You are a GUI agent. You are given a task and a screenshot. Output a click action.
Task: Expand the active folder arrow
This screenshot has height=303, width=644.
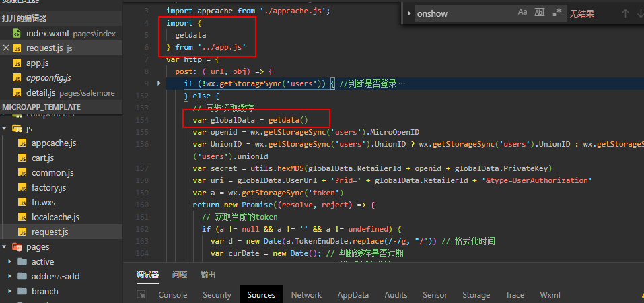(10, 262)
